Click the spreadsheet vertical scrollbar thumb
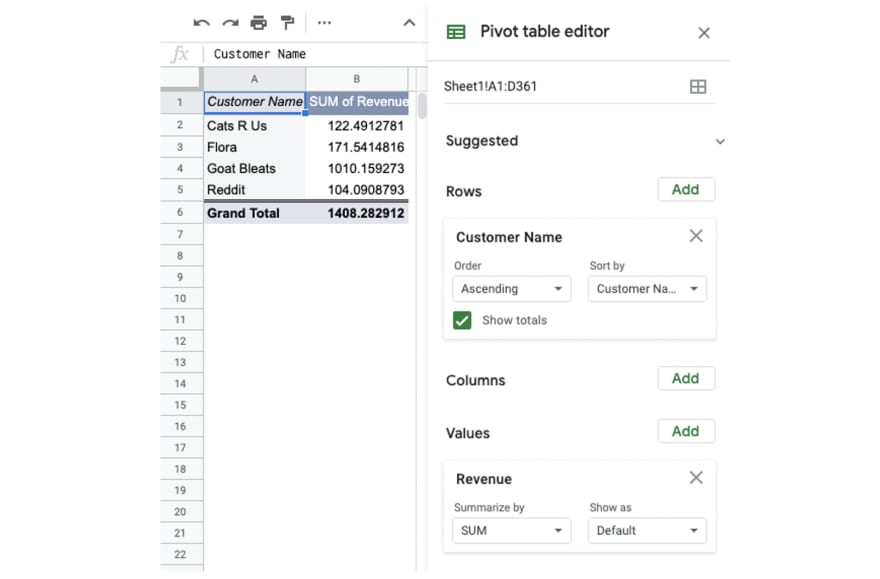 (422, 105)
